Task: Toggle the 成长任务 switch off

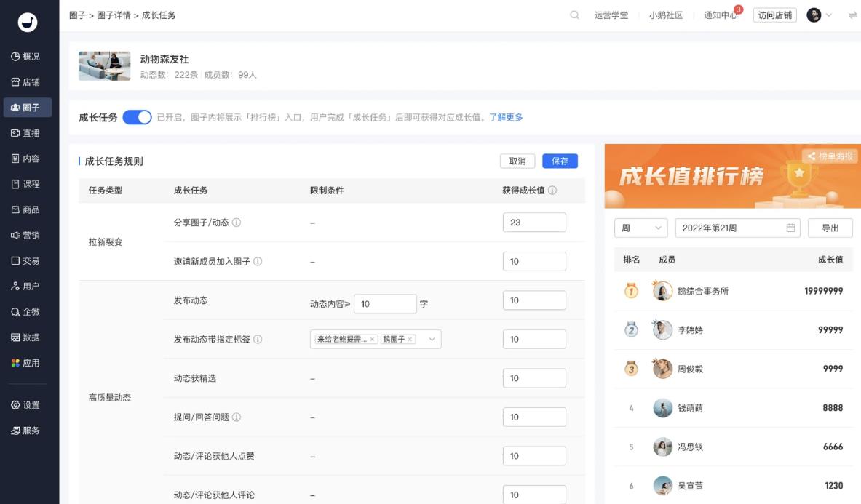Action: click(137, 117)
